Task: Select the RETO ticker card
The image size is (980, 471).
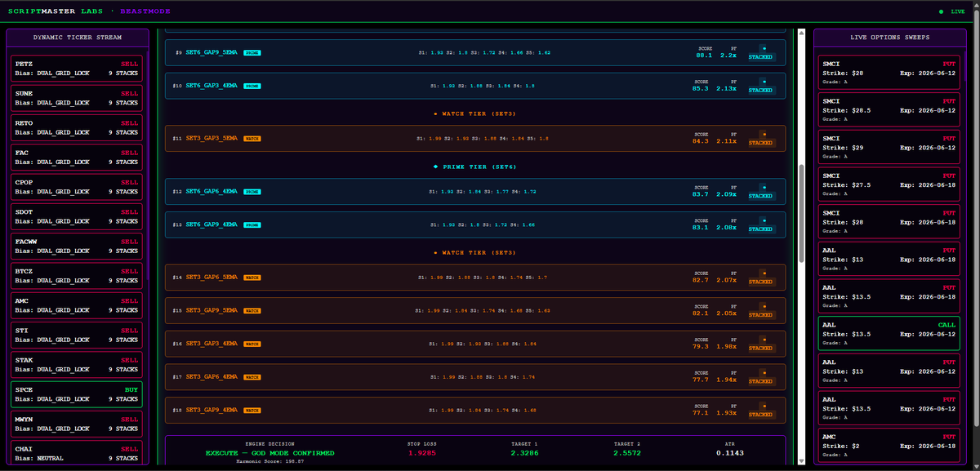Action: [77, 127]
